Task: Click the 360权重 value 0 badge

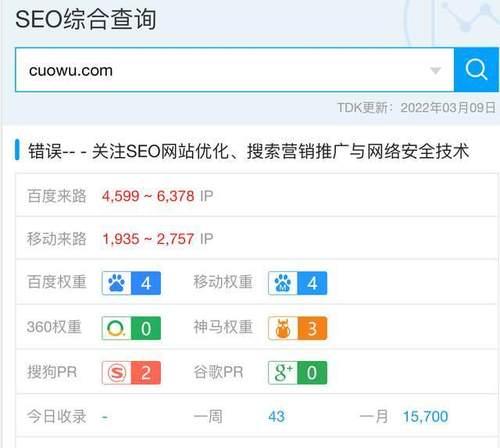Action: [146, 328]
